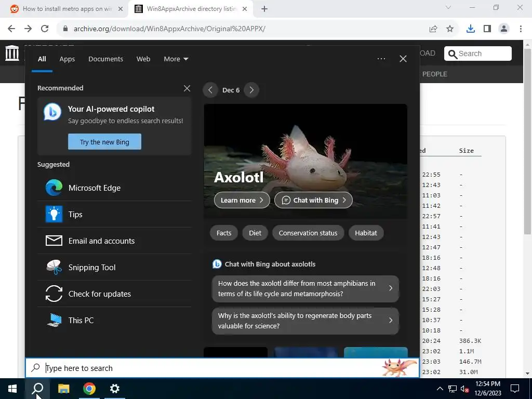Click the archive.org Search field
This screenshot has width=532, height=399.
pos(478,54)
